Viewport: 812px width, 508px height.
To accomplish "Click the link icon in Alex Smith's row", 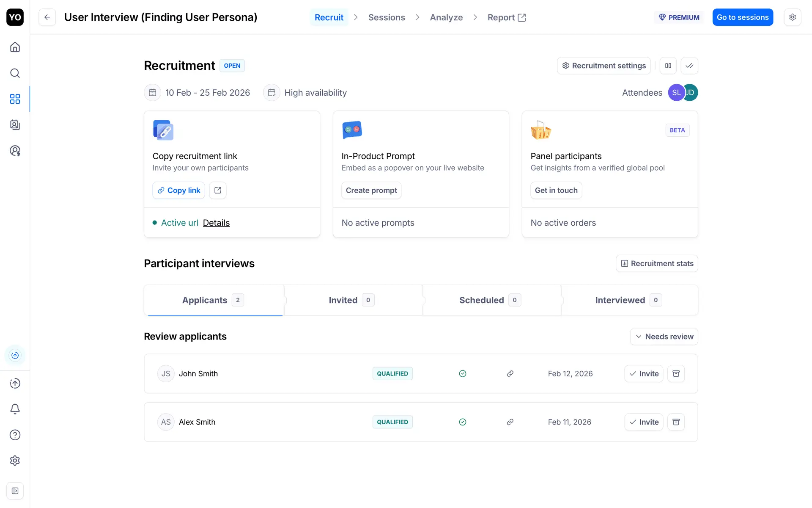I will click(510, 422).
